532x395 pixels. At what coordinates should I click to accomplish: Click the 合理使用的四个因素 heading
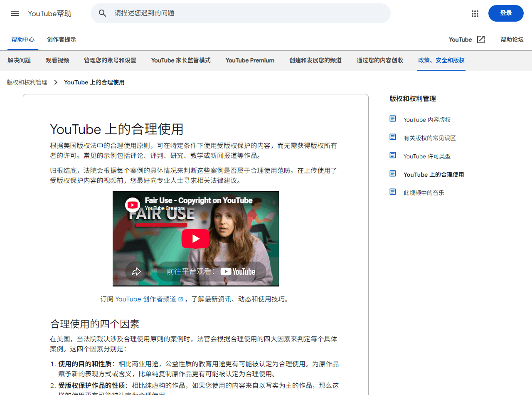(x=95, y=324)
